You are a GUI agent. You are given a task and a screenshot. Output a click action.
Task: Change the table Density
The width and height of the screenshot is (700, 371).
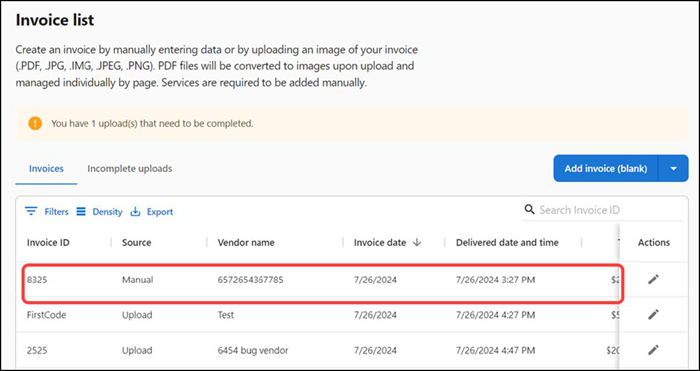(x=99, y=212)
